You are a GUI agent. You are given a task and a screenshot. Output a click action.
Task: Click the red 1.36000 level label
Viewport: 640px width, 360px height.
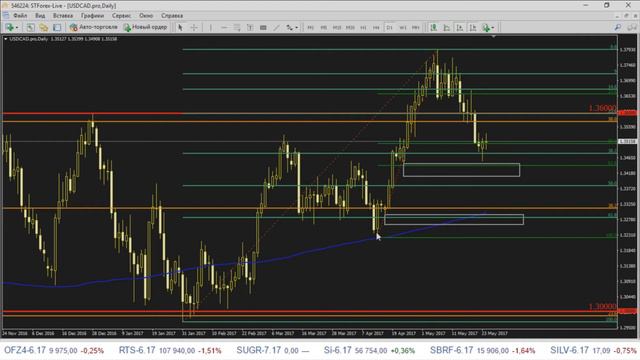click(x=603, y=108)
